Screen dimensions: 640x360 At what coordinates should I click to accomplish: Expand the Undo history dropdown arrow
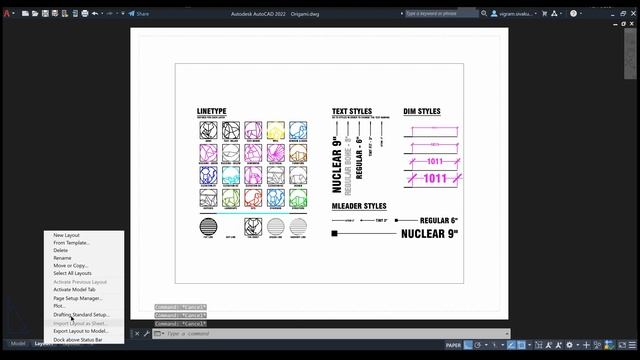[102, 13]
